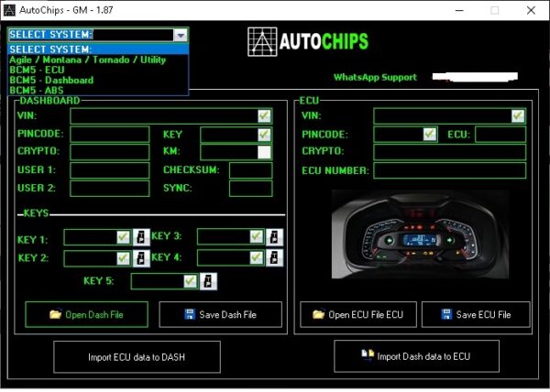Close the AutoChips window
Viewport: 550px width, 392px height.
(x=531, y=10)
